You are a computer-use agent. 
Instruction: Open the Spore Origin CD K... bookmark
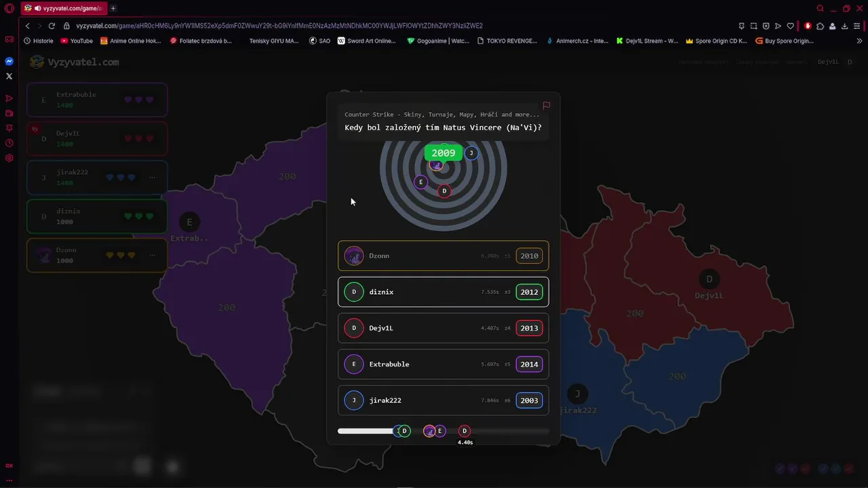click(x=716, y=41)
